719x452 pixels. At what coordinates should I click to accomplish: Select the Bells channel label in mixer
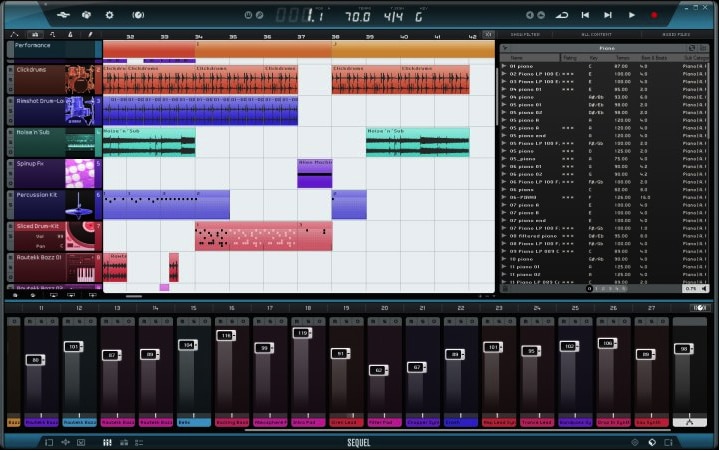tap(194, 422)
